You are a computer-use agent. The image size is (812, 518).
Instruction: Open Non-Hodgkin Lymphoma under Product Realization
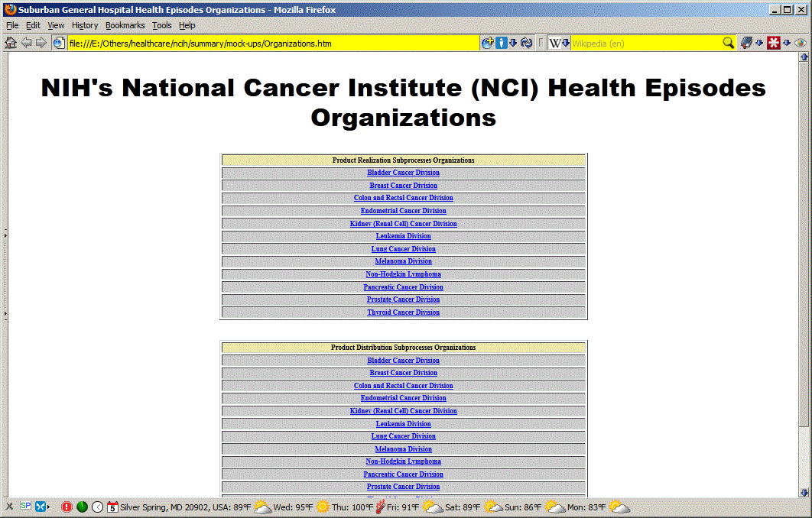[x=404, y=274]
